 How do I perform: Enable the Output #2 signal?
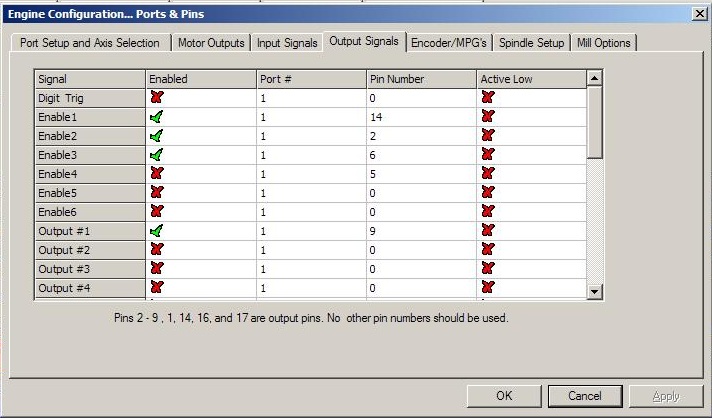[156, 250]
